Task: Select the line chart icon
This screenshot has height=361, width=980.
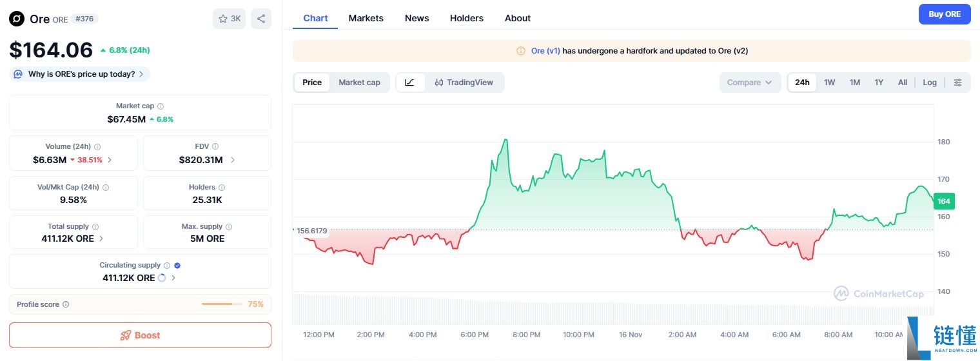Action: [x=410, y=83]
